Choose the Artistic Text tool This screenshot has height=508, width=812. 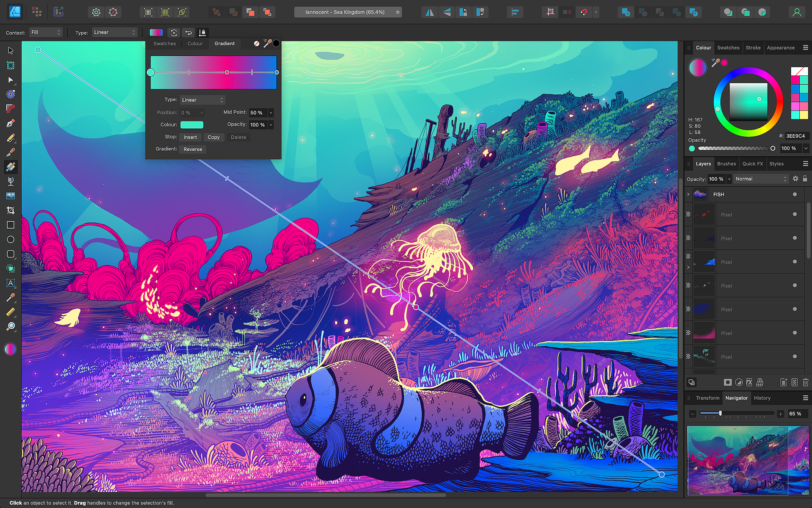coord(11,283)
